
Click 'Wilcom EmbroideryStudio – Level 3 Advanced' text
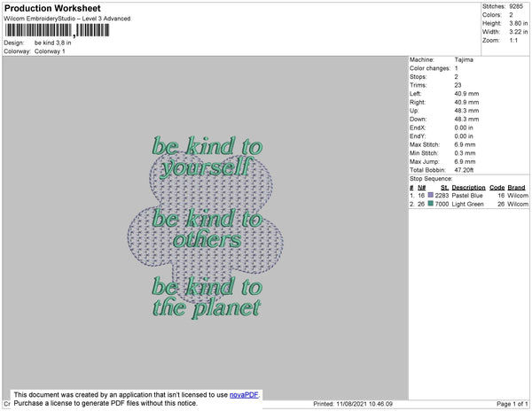coord(67,19)
